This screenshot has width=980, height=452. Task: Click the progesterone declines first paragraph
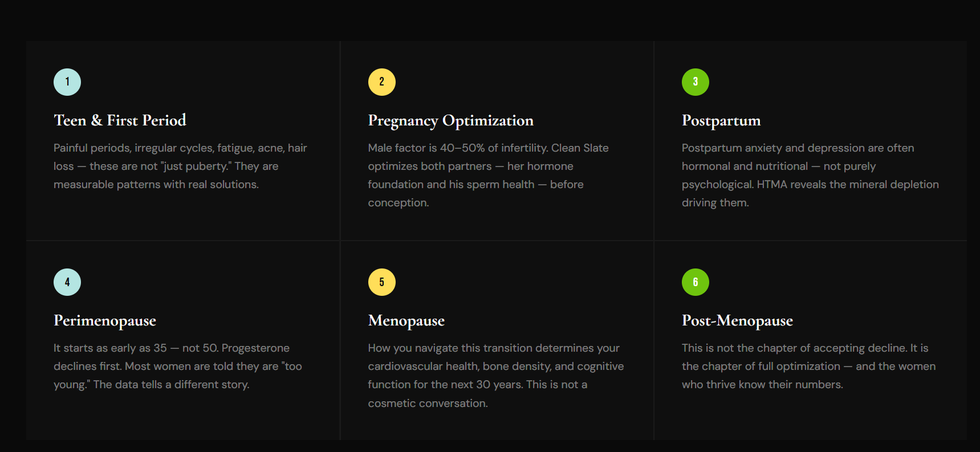pyautogui.click(x=178, y=366)
